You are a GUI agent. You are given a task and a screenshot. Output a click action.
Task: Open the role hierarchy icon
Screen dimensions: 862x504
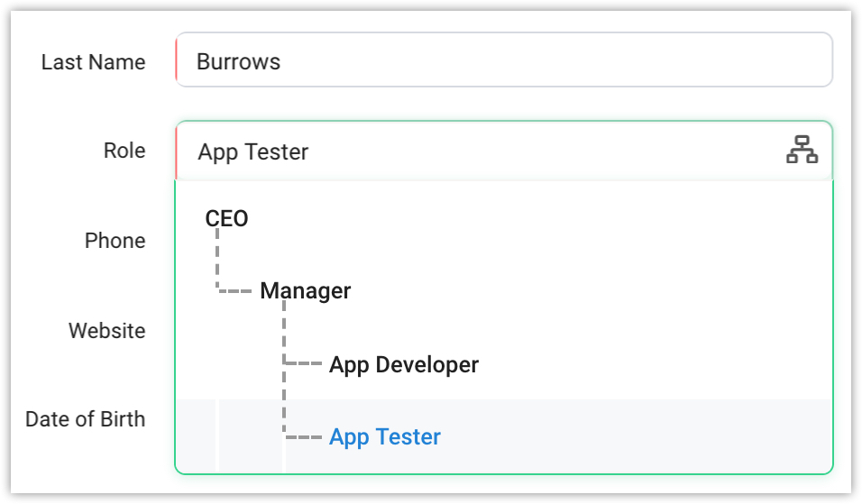click(x=801, y=150)
